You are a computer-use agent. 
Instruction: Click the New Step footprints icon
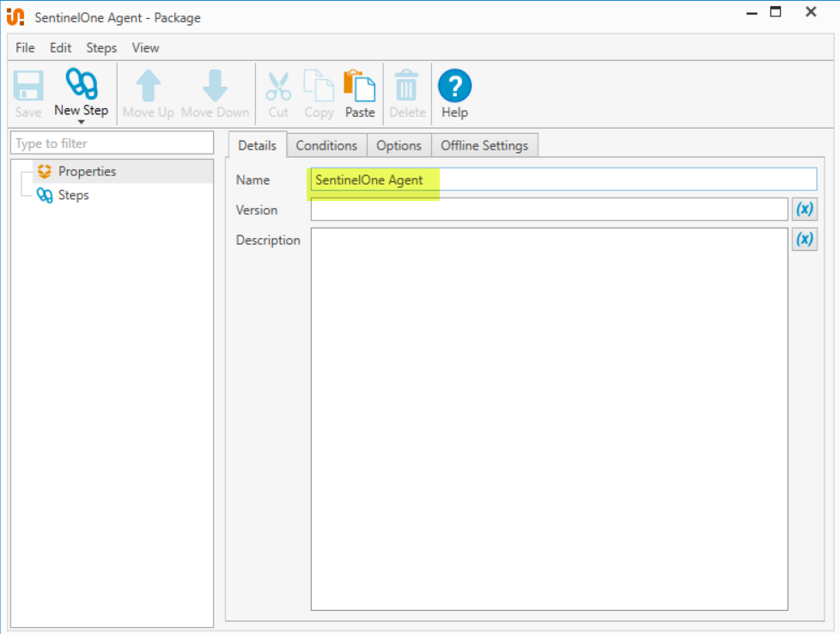82,83
